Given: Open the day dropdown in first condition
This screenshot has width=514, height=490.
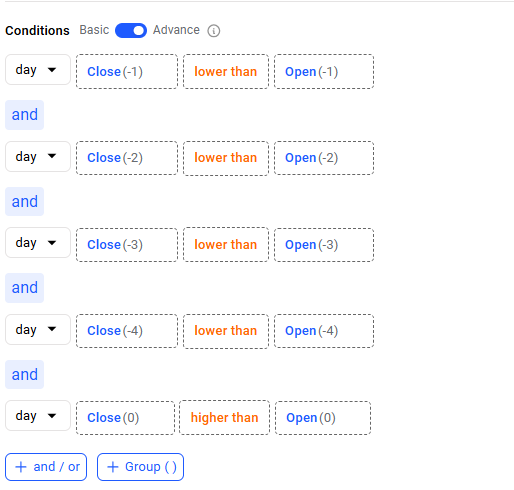Looking at the screenshot, I should tap(38, 70).
